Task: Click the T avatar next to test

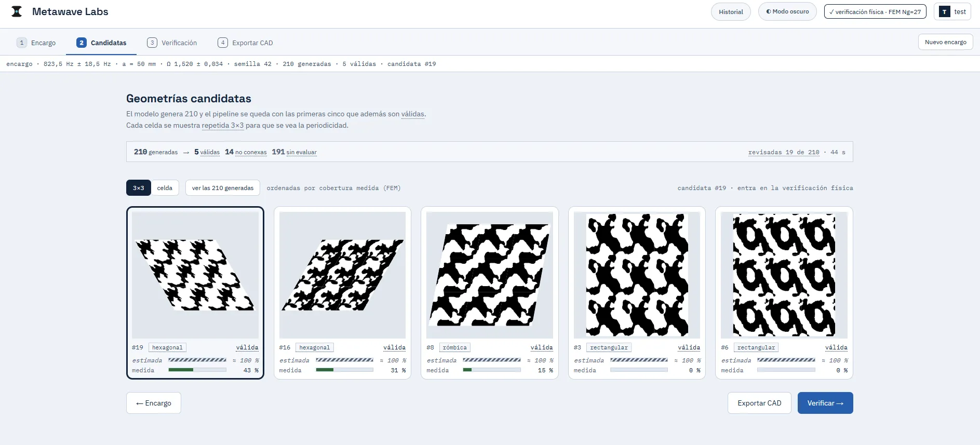Action: click(944, 12)
